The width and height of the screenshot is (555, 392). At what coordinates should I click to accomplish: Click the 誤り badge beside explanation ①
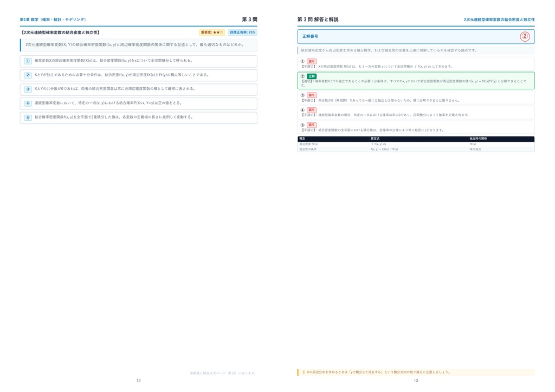coord(312,62)
